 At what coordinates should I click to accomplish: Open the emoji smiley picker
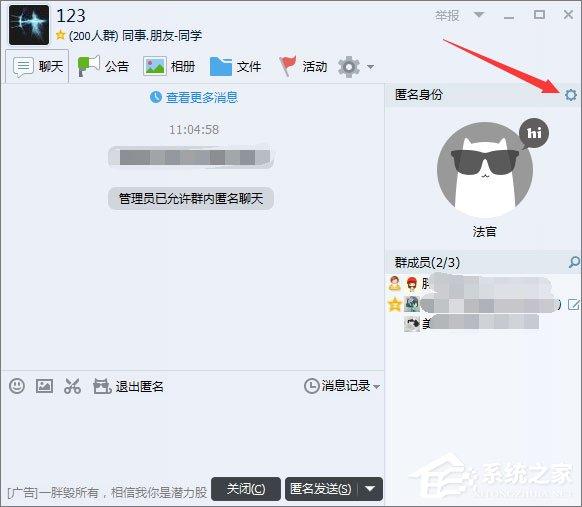(17, 386)
